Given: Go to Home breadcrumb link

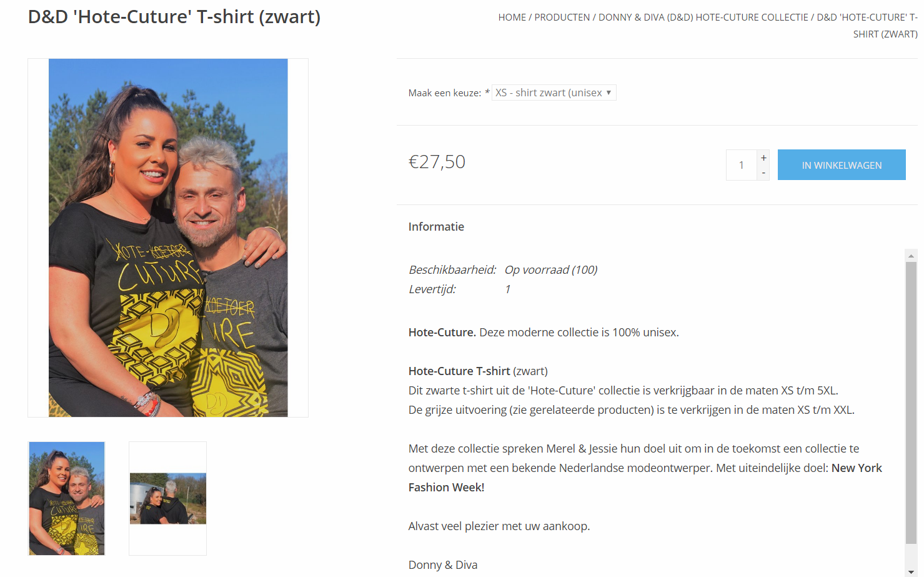Looking at the screenshot, I should (512, 18).
